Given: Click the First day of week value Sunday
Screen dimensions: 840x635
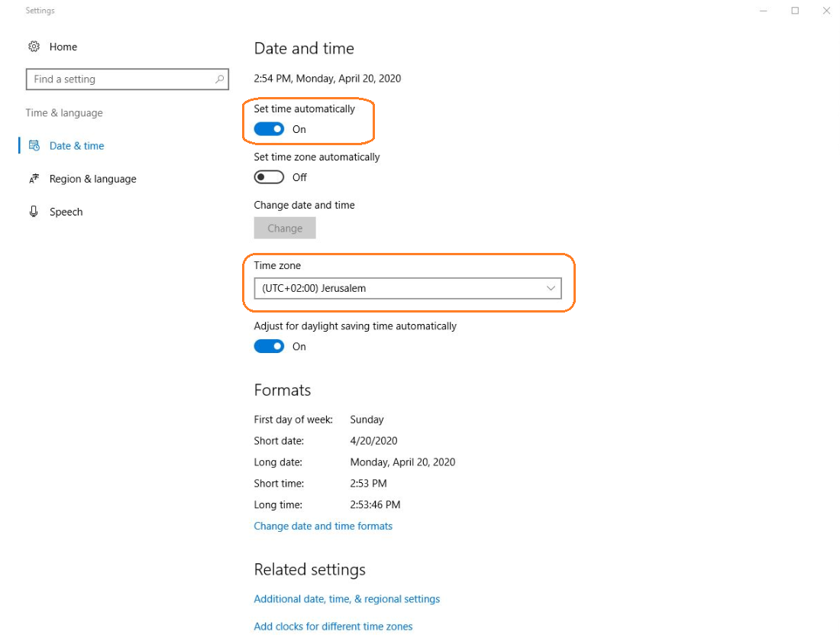Looking at the screenshot, I should (367, 420).
